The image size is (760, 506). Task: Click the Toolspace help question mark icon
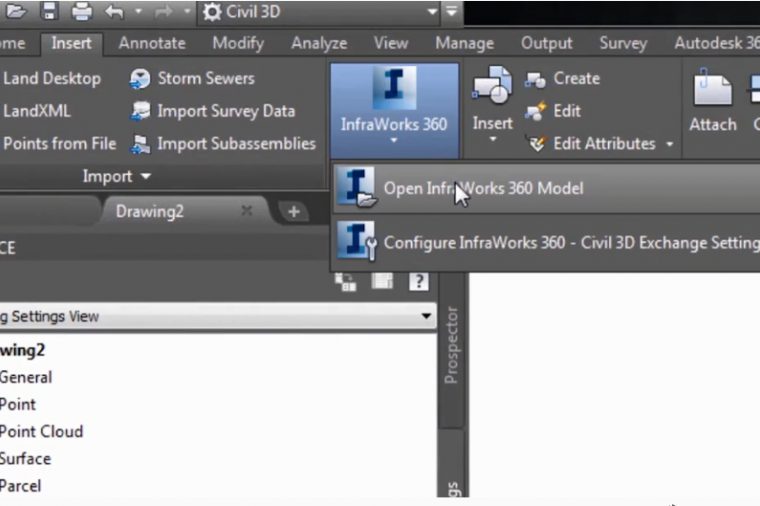(419, 281)
